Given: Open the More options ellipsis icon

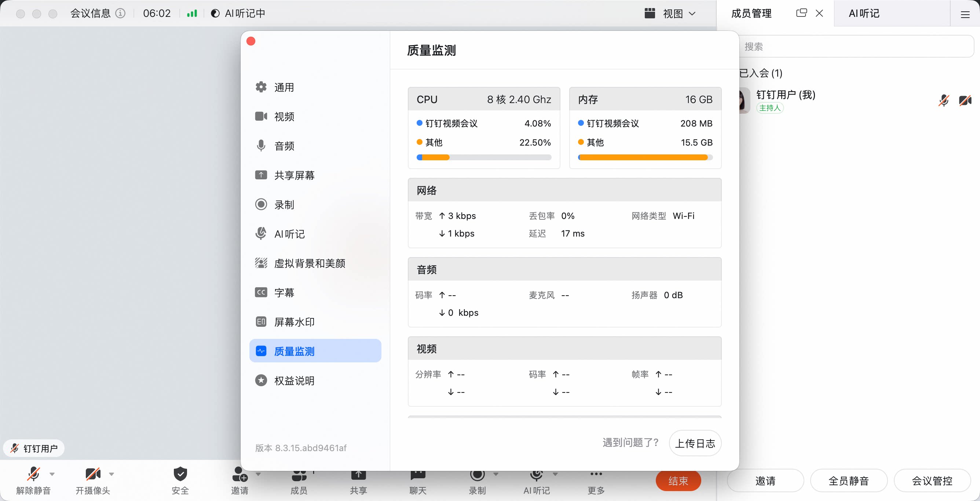Looking at the screenshot, I should (596, 474).
